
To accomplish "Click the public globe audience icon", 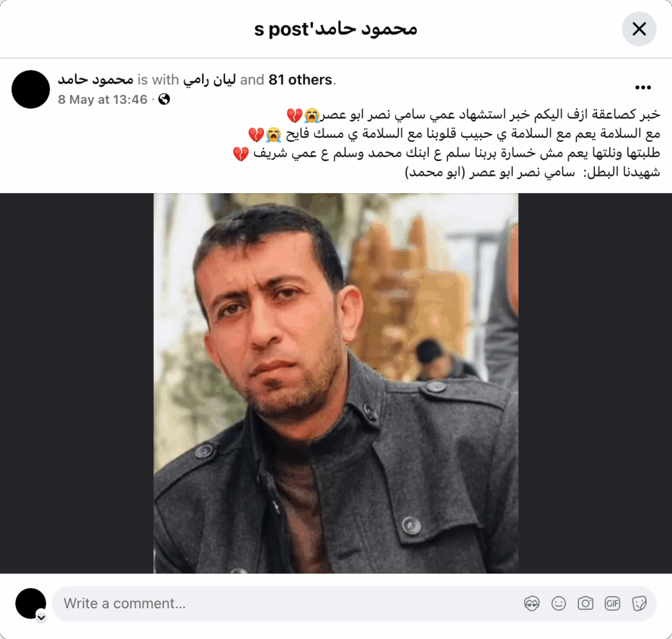I will point(164,100).
